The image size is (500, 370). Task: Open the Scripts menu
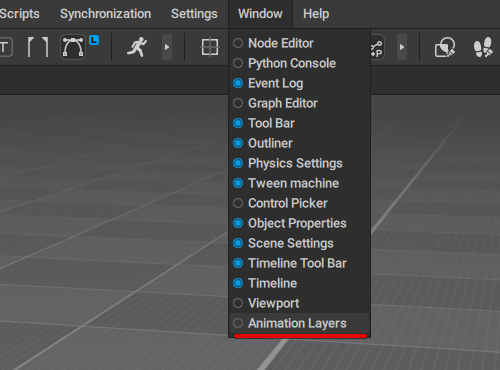tap(19, 14)
